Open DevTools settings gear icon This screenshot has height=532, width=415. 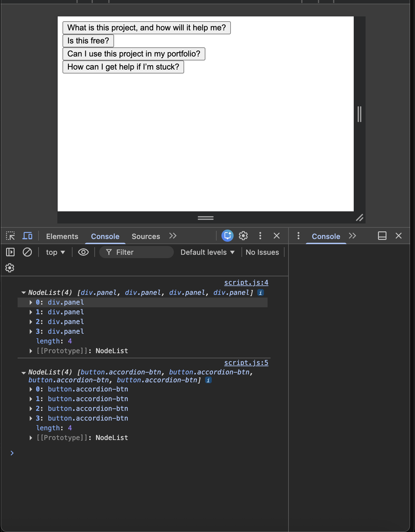pos(243,236)
